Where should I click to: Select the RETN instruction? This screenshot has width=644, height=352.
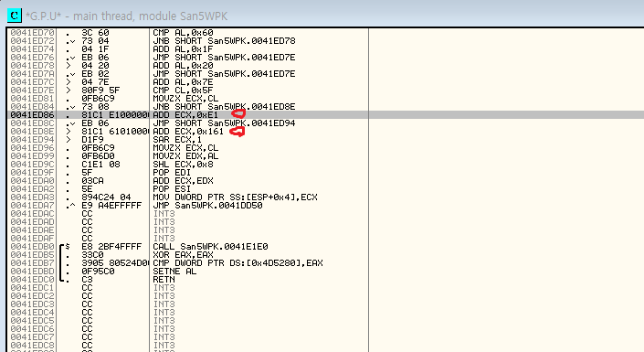pos(164,279)
